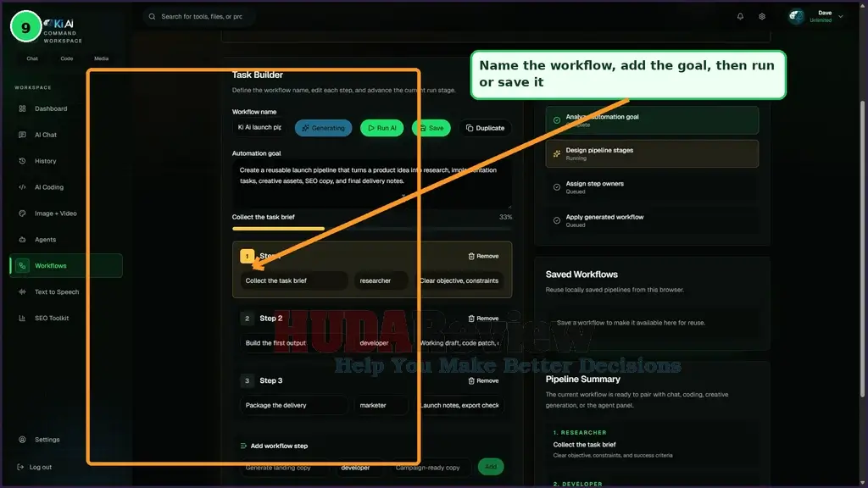Duplicate the workflow
This screenshot has height=488, width=868.
[x=486, y=128]
